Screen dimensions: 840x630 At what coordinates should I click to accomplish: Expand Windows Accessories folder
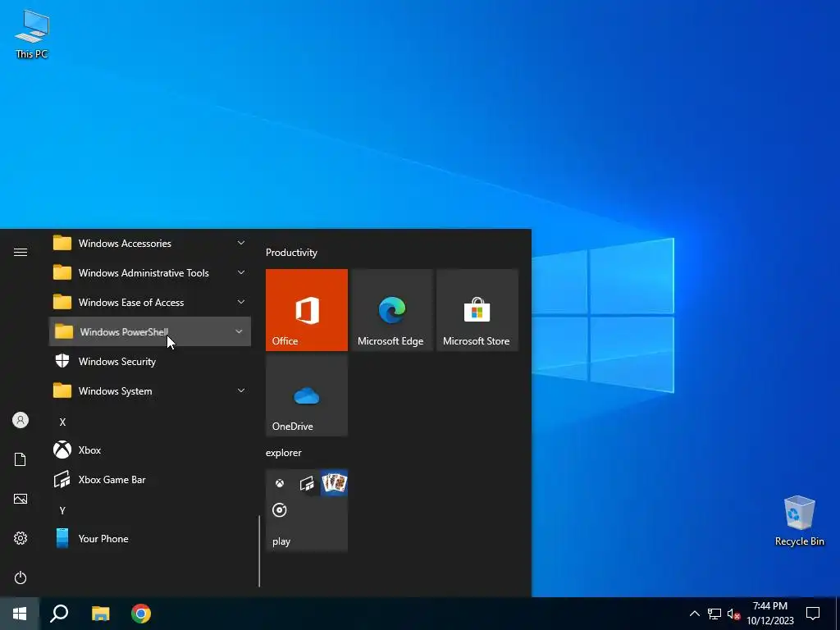(150, 243)
